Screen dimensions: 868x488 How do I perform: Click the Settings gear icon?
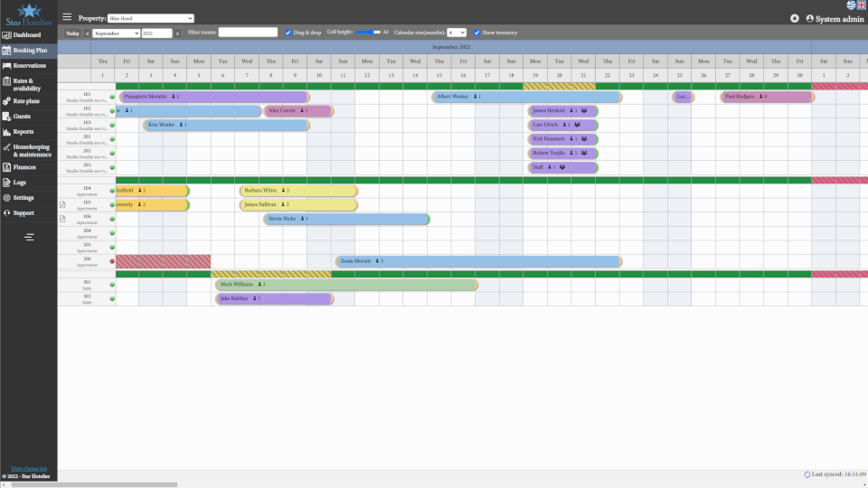[6, 198]
